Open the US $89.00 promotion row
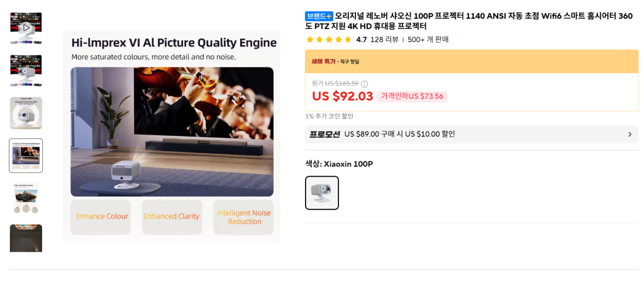This screenshot has height=292, width=644. point(472,135)
